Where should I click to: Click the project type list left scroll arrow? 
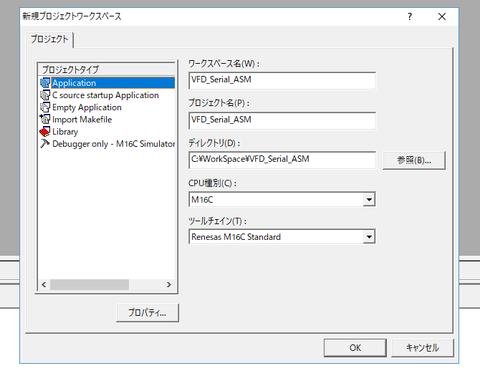(x=44, y=285)
